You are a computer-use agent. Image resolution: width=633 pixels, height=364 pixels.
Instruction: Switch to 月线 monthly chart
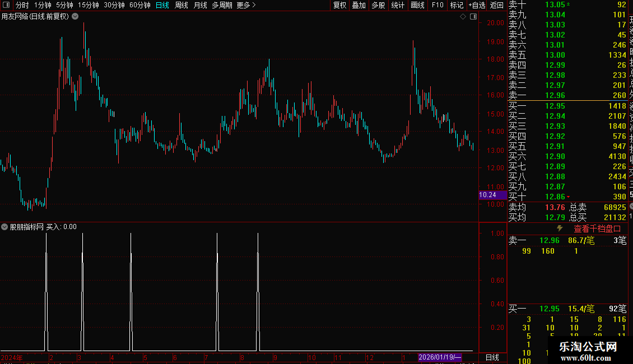click(200, 5)
